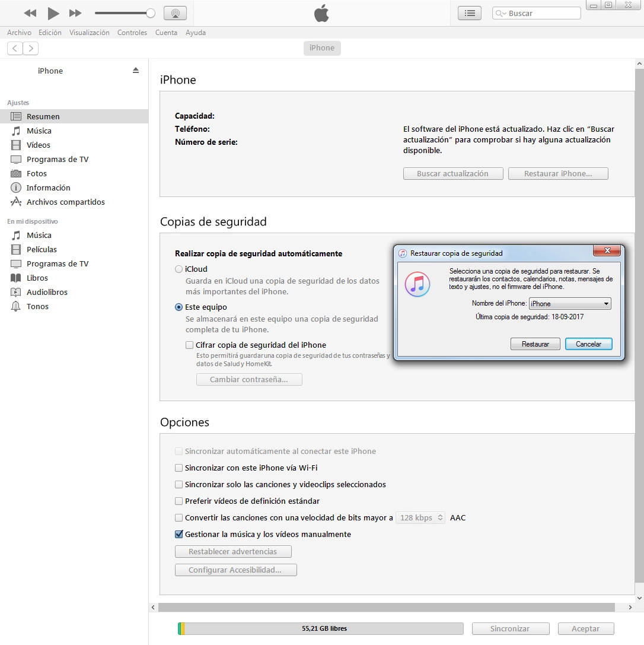
Task: Adjust the volume slider
Action: (151, 12)
